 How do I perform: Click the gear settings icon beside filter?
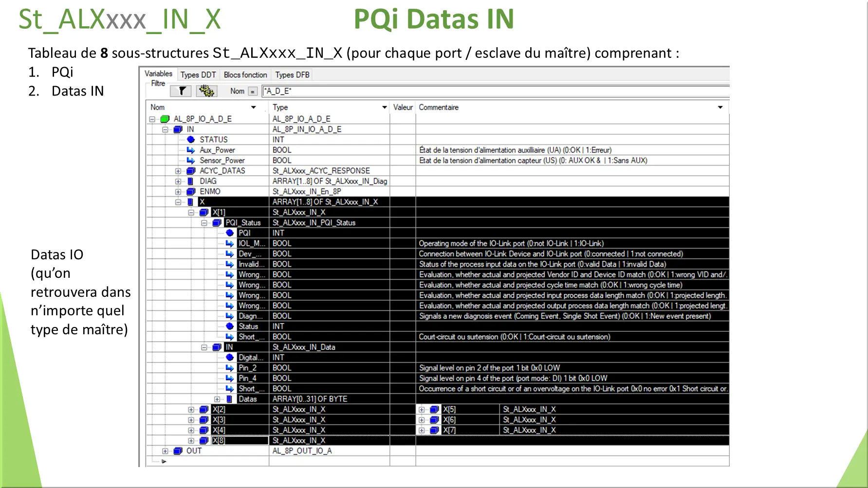pyautogui.click(x=207, y=91)
